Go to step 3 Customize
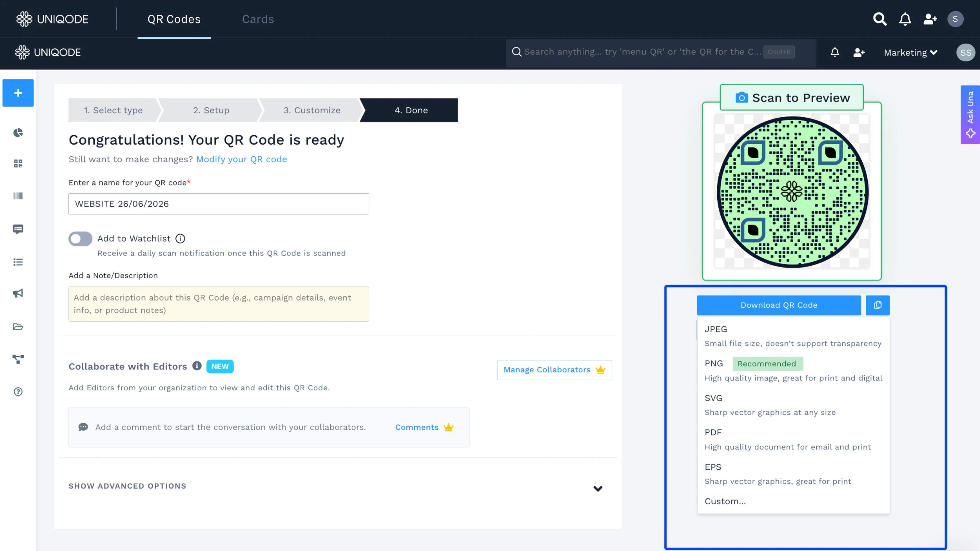The image size is (980, 551). (x=312, y=110)
